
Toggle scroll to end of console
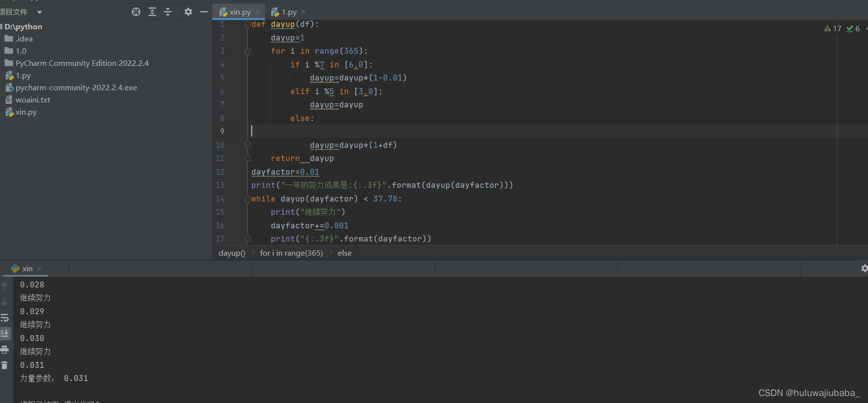coord(5,334)
